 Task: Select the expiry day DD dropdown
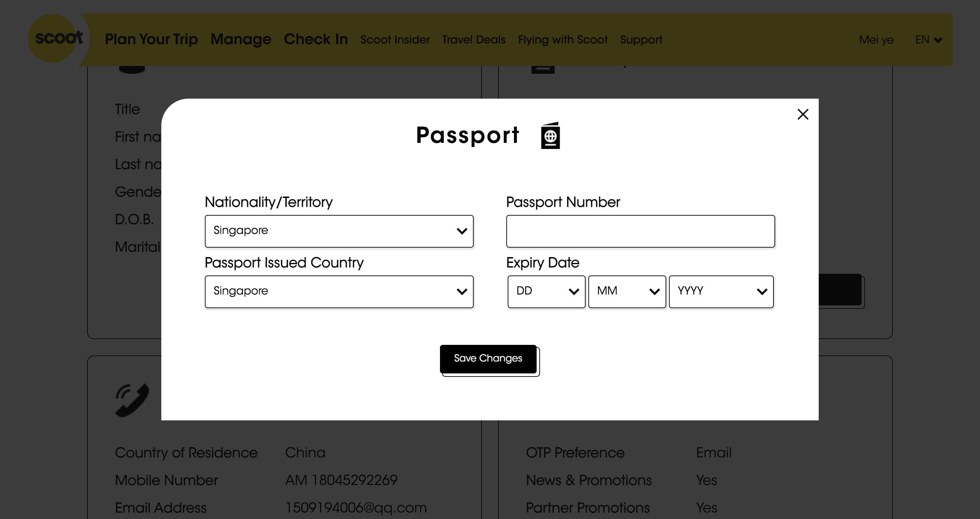click(546, 291)
